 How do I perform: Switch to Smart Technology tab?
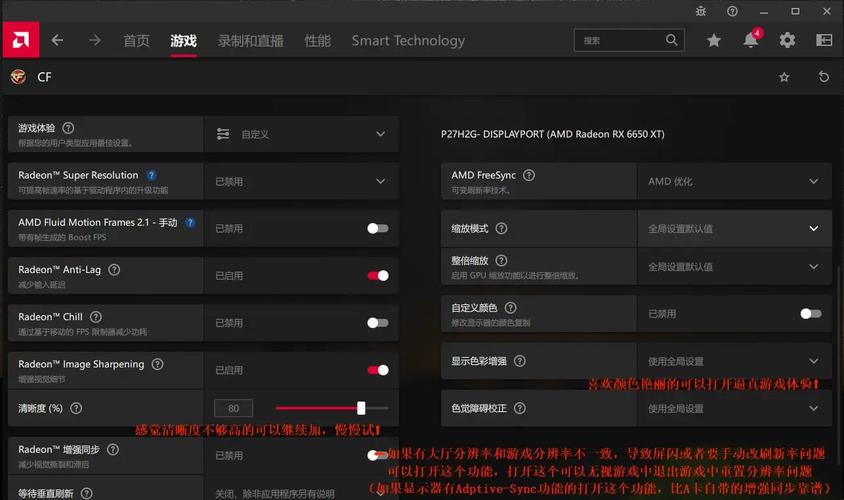point(408,40)
